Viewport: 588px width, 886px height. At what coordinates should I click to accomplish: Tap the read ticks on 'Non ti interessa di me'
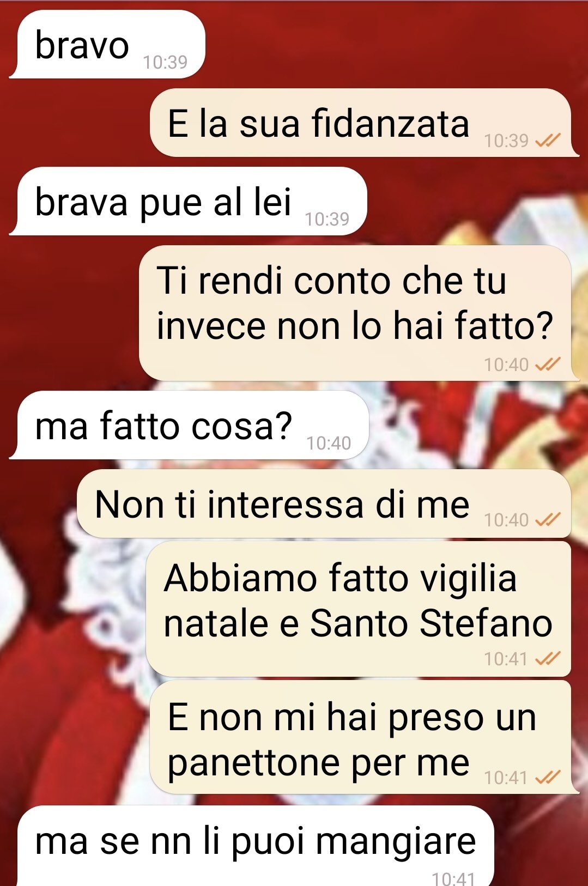548,520
